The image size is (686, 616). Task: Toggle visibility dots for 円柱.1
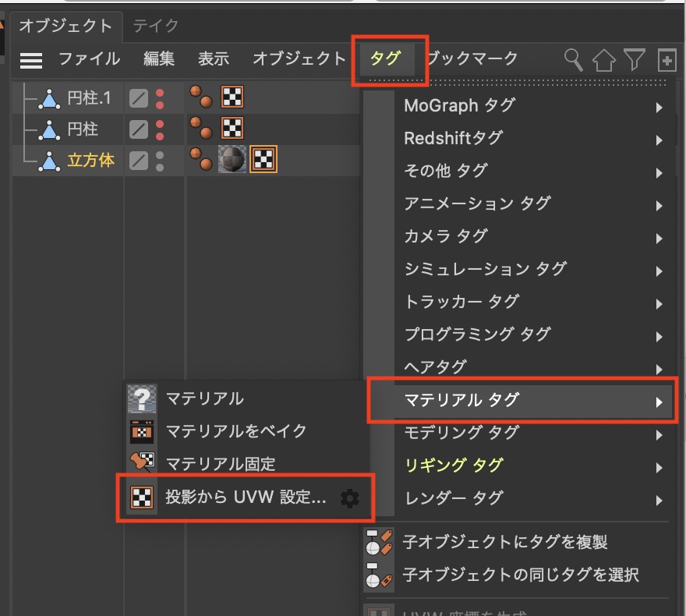tap(160, 98)
